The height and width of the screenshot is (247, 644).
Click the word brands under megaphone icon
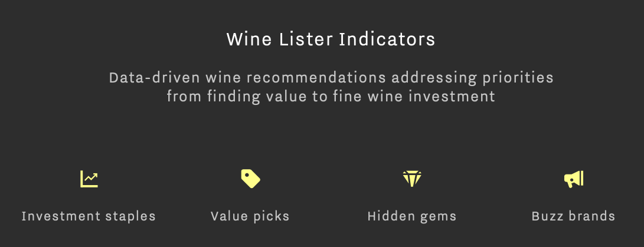592,216
